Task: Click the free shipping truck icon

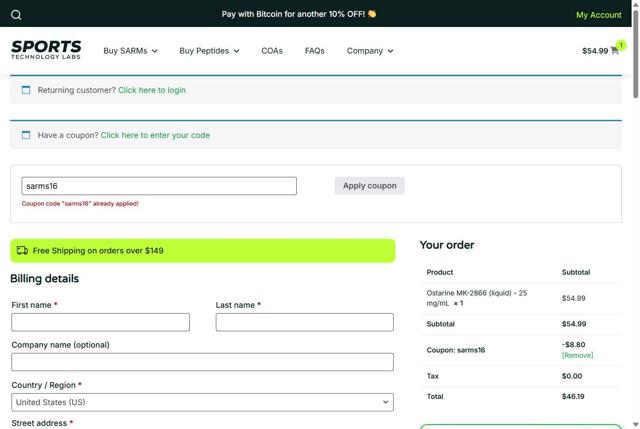Action: (22, 250)
